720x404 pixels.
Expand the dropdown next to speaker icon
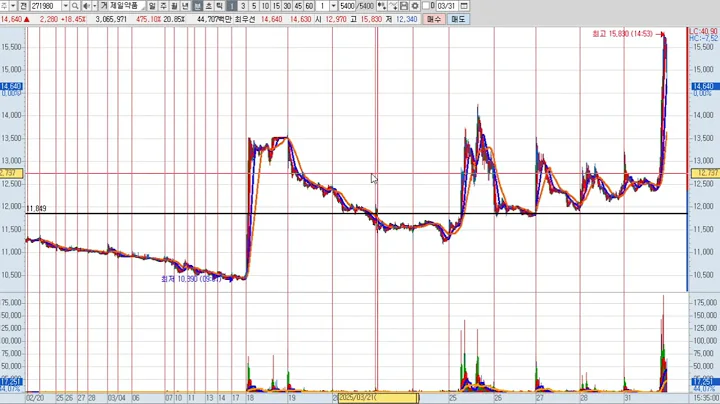[95, 6]
